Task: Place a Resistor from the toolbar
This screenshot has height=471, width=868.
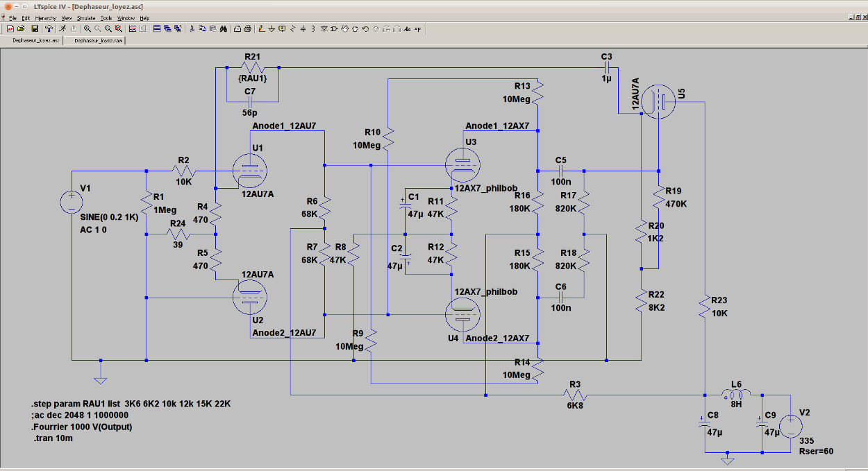Action: click(x=292, y=28)
